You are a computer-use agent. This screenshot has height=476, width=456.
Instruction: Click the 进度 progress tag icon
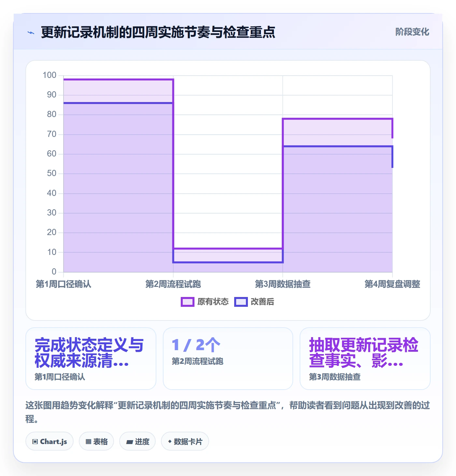[130, 442]
